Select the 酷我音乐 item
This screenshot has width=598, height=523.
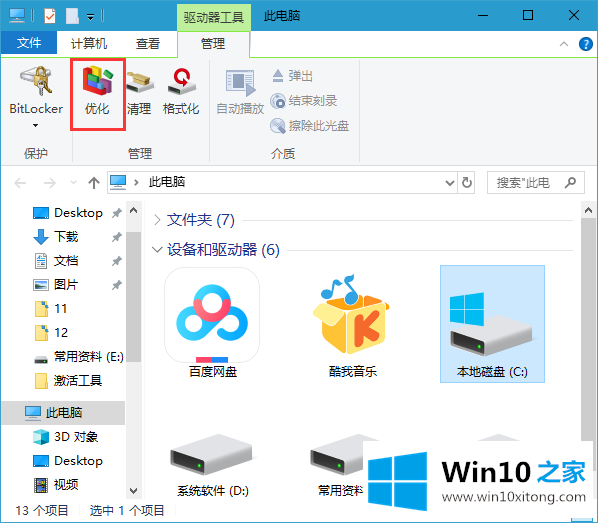(352, 325)
